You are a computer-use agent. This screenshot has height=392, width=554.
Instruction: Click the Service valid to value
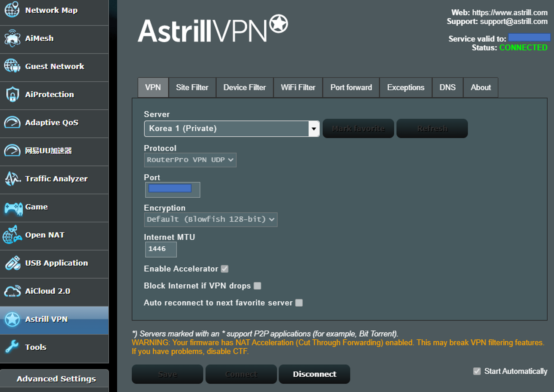tap(529, 37)
